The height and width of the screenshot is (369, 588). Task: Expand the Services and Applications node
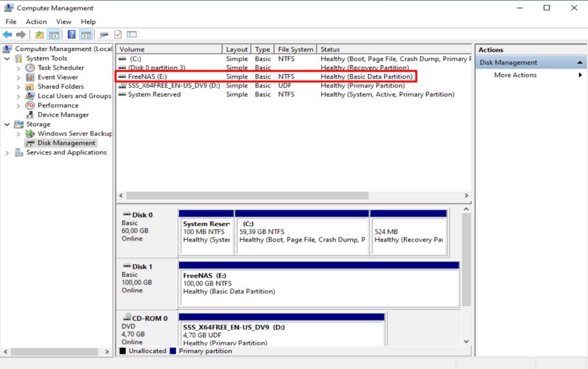pyautogui.click(x=7, y=153)
